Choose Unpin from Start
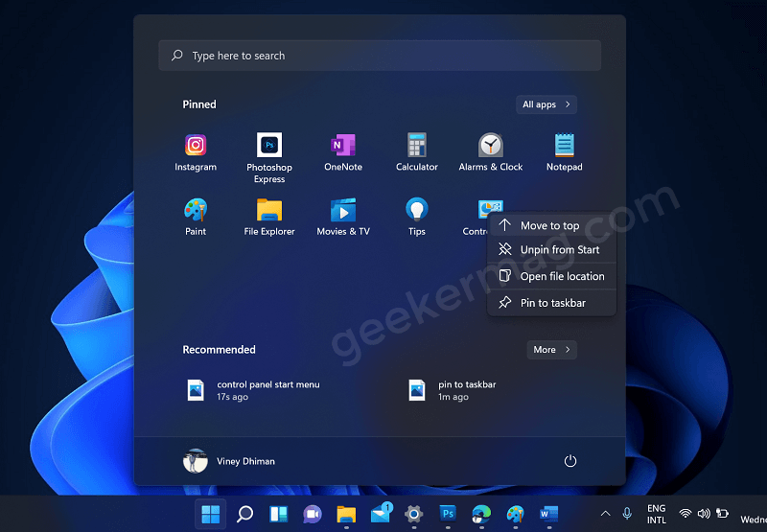767x532 pixels. pos(552,250)
